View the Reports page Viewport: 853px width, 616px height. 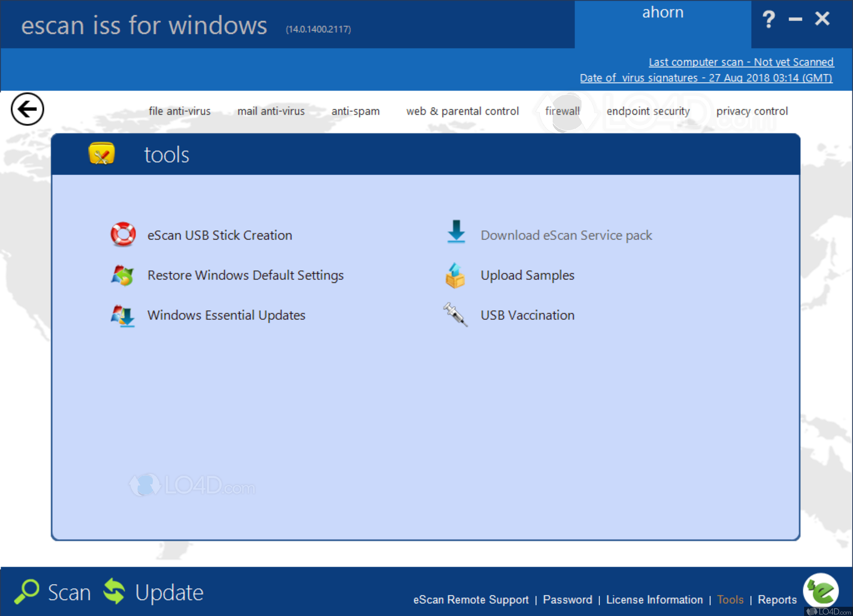pyautogui.click(x=777, y=600)
